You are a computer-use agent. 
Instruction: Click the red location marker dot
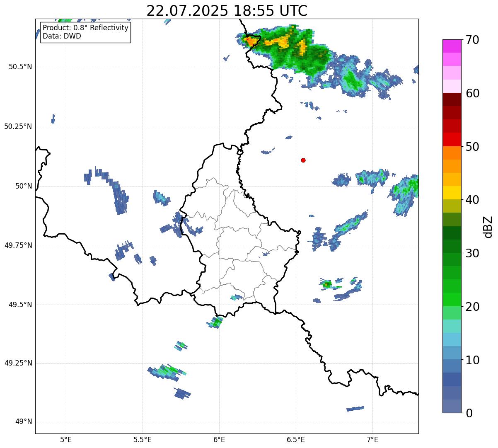pyautogui.click(x=303, y=160)
